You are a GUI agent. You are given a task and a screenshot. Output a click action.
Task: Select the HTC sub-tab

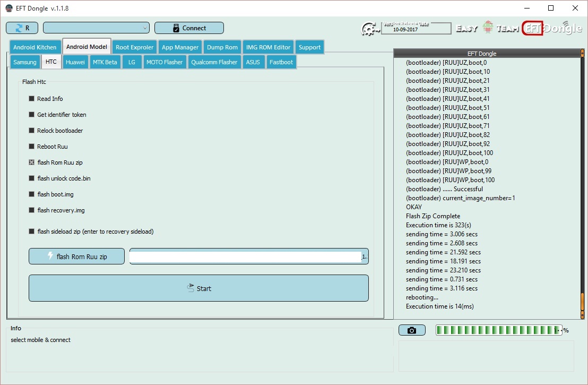(x=51, y=62)
